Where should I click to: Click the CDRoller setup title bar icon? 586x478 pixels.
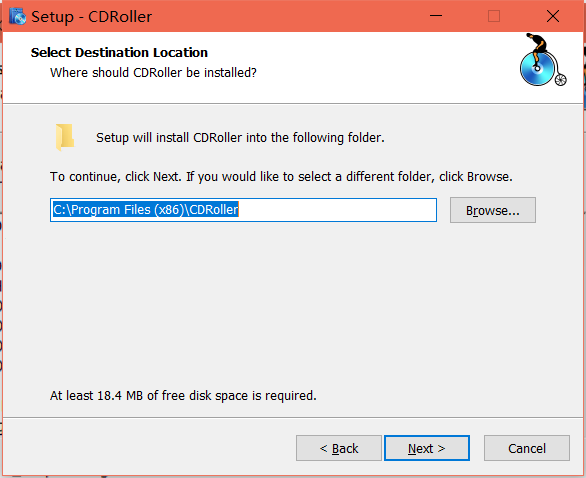click(x=17, y=16)
